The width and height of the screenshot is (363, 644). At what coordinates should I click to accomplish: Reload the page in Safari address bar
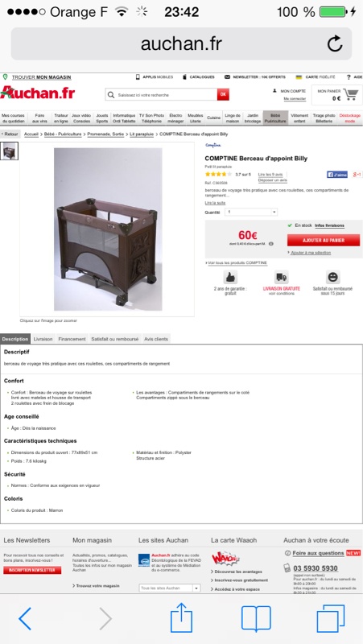335,43
